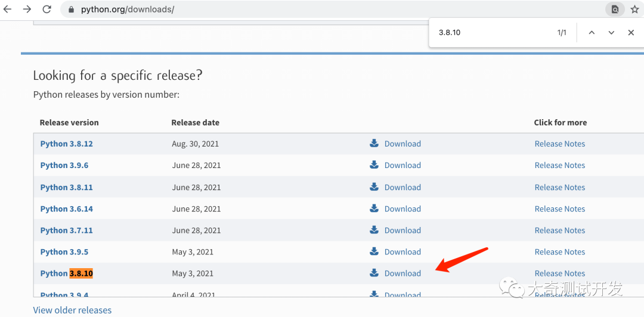Open the Python 3.9.6 release page

pos(64,166)
